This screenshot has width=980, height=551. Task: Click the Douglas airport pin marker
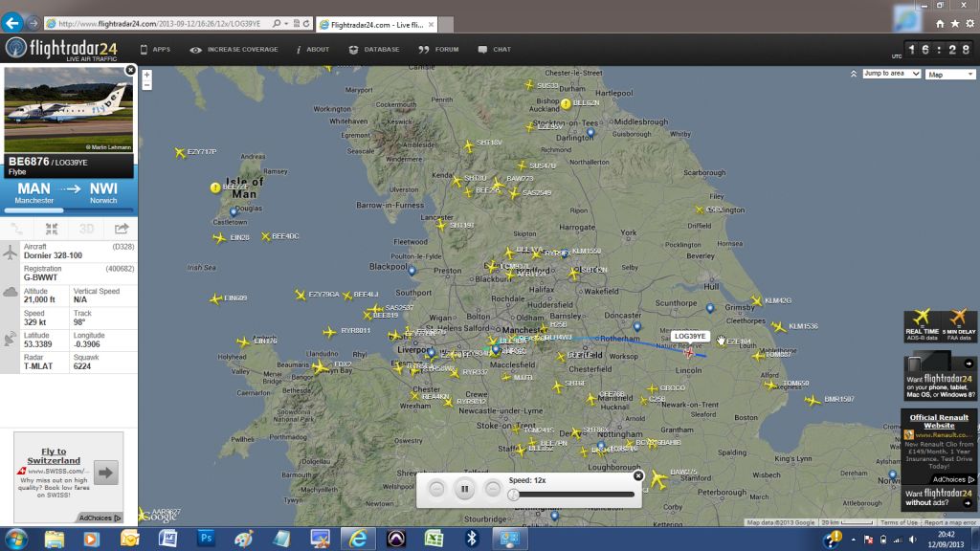click(x=234, y=212)
